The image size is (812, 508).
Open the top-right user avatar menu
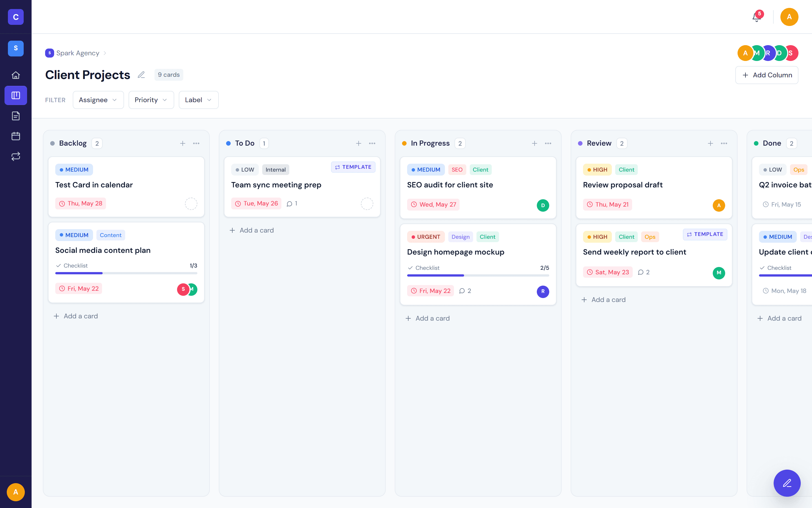(x=789, y=17)
